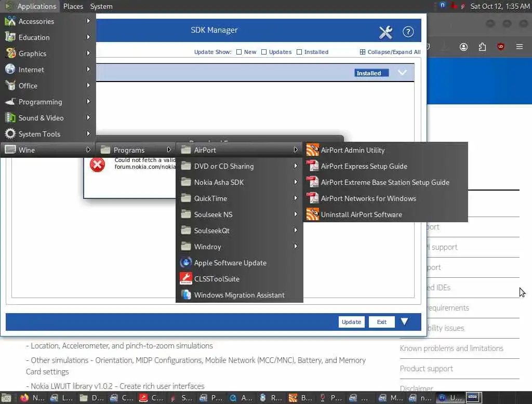Open AirPort Networks for Windows document
This screenshot has height=404, width=532.
tap(385, 198)
